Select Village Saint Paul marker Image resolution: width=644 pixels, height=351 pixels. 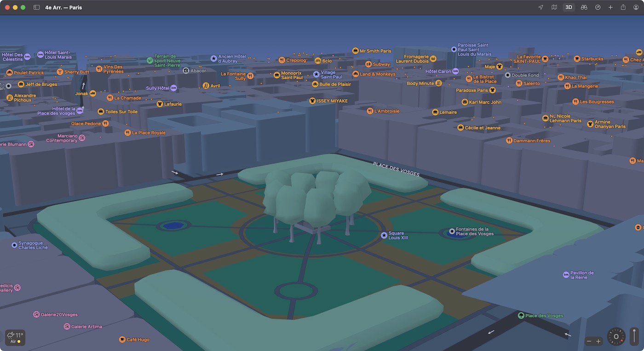click(x=316, y=74)
